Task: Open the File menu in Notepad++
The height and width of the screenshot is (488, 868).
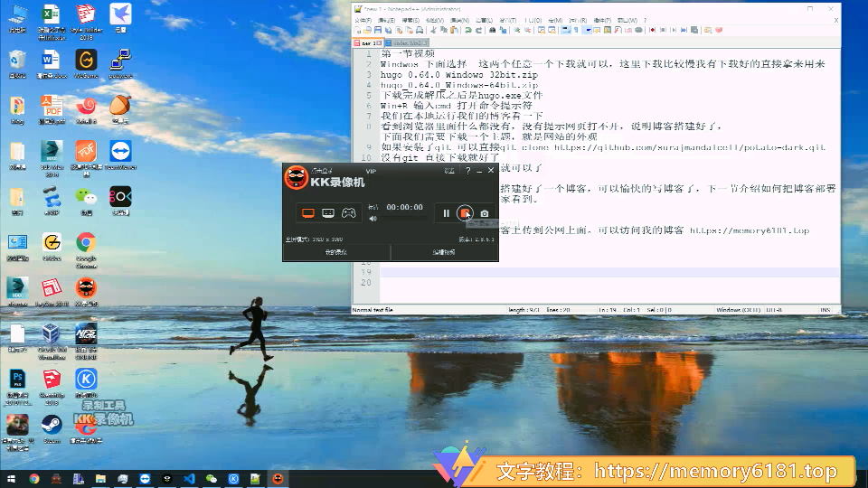Action: pos(363,21)
